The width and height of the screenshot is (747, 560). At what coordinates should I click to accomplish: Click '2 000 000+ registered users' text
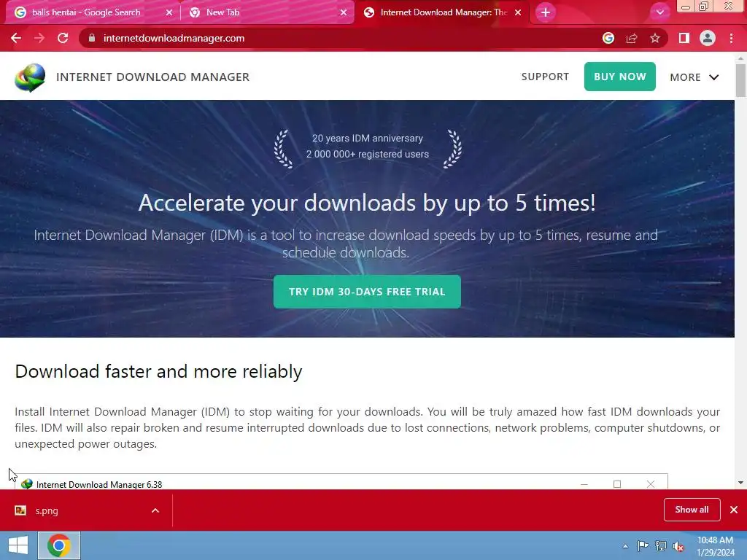tap(368, 155)
